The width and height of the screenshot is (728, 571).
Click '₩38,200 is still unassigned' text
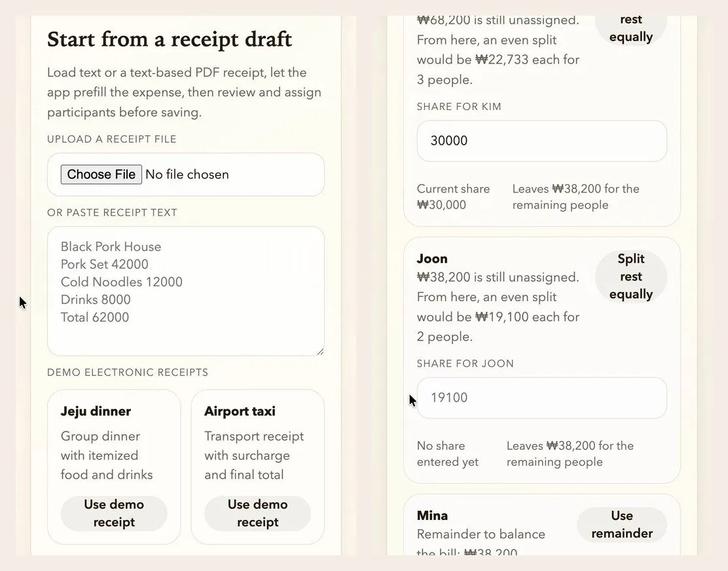(498, 277)
